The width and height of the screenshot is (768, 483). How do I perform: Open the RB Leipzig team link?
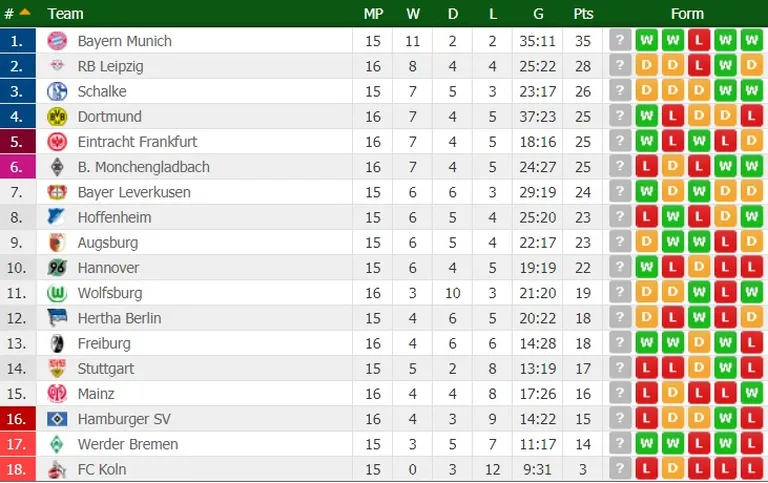pyautogui.click(x=111, y=66)
